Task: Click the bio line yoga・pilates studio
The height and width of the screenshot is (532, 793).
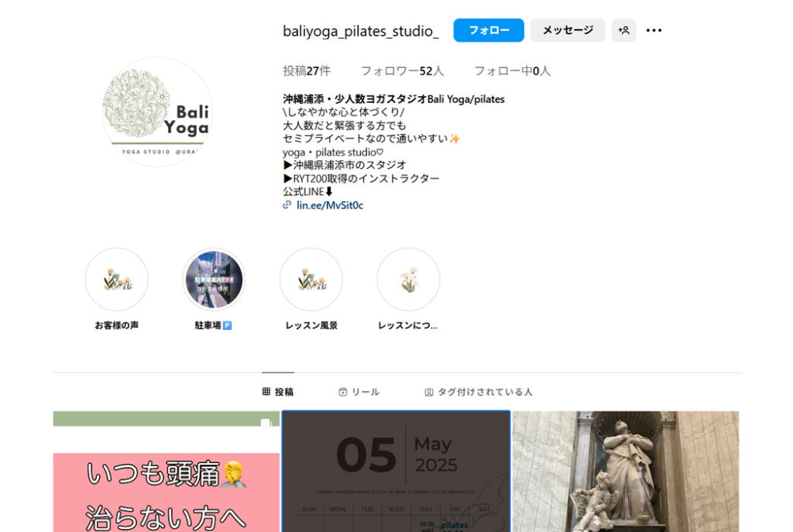Action: pos(333,152)
